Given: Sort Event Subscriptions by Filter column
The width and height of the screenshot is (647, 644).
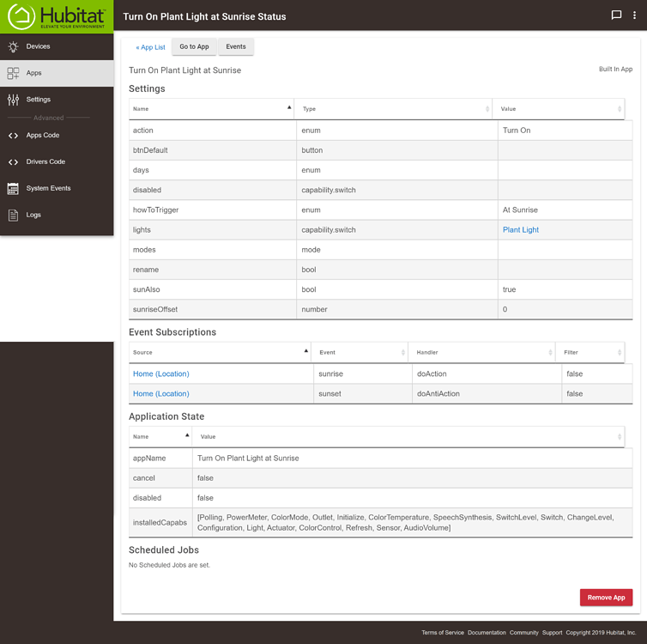Looking at the screenshot, I should pyautogui.click(x=590, y=353).
